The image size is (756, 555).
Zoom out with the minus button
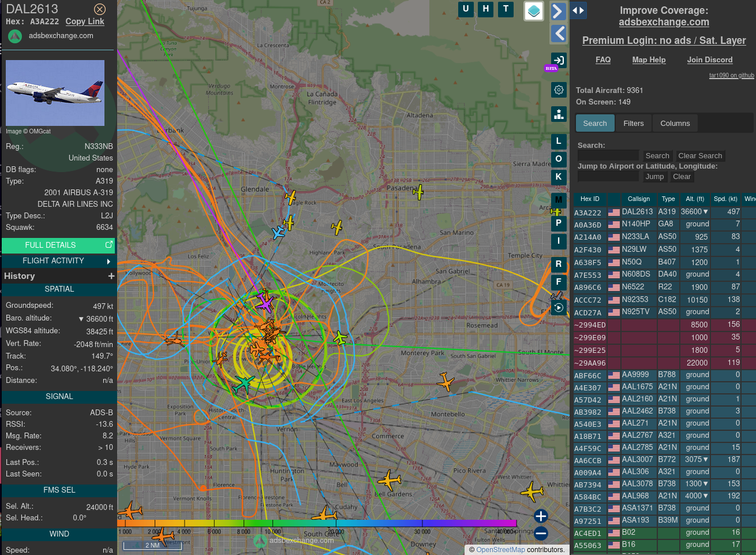coord(541,533)
